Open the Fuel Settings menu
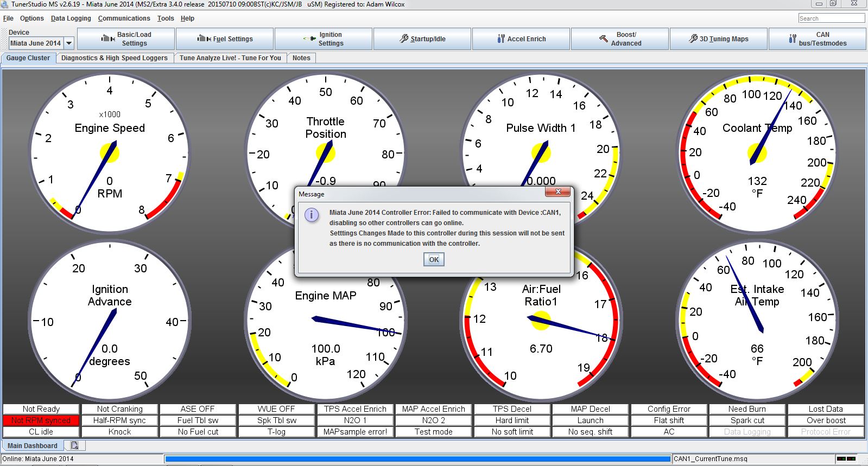 pos(225,39)
